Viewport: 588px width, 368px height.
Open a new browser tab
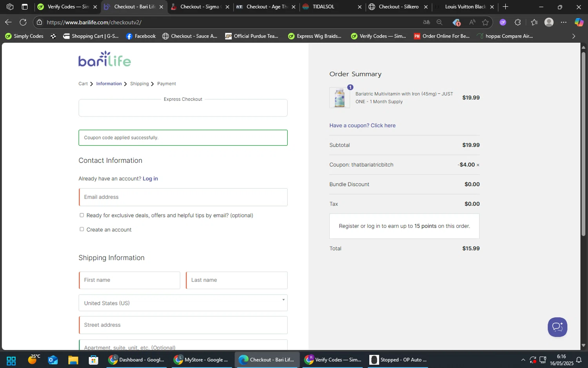click(x=505, y=7)
